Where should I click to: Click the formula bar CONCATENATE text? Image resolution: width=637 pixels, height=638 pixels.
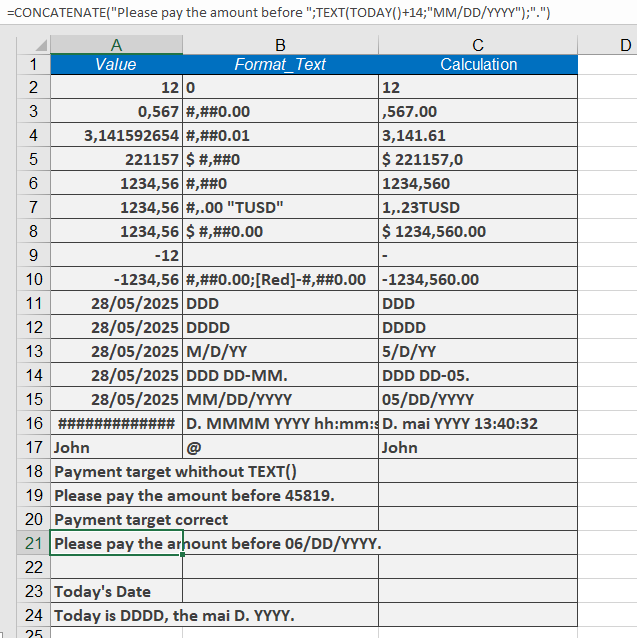point(278,13)
